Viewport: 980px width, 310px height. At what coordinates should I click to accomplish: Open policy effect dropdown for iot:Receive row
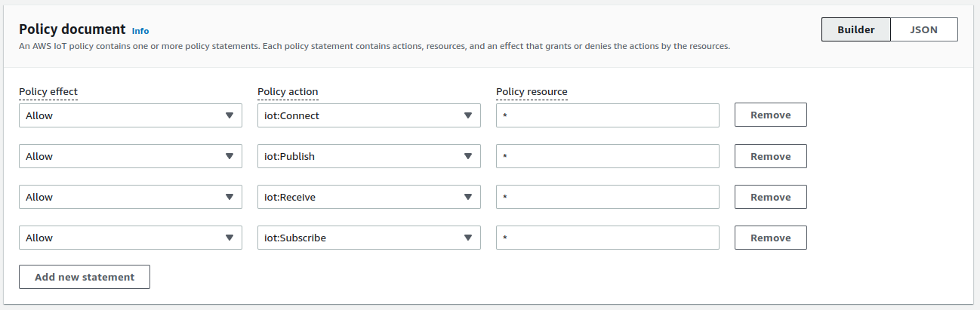click(x=130, y=197)
